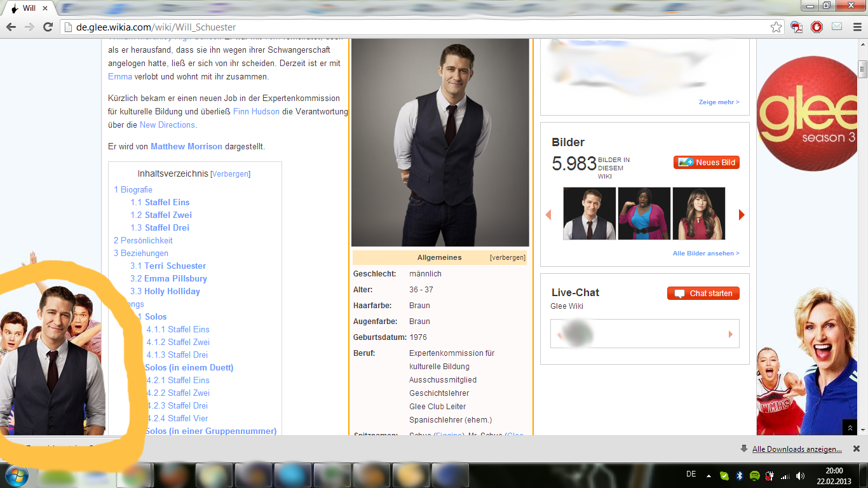The image size is (868, 488).
Task: Open the Emma link in the article
Action: tap(120, 77)
